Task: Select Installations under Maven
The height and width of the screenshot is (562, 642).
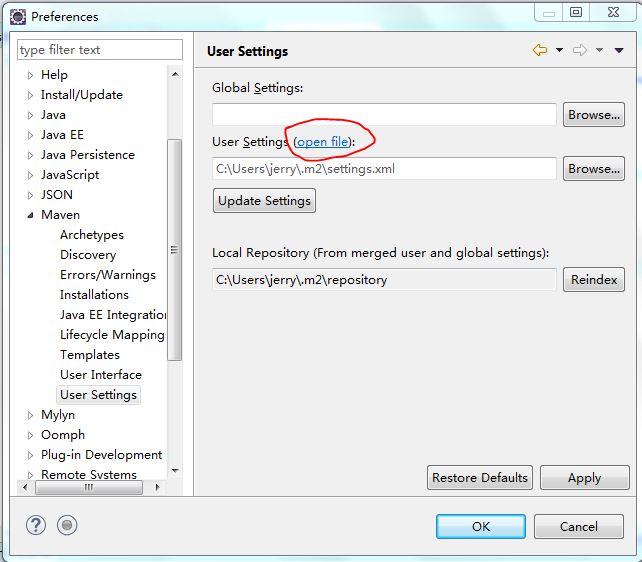Action: (94, 295)
